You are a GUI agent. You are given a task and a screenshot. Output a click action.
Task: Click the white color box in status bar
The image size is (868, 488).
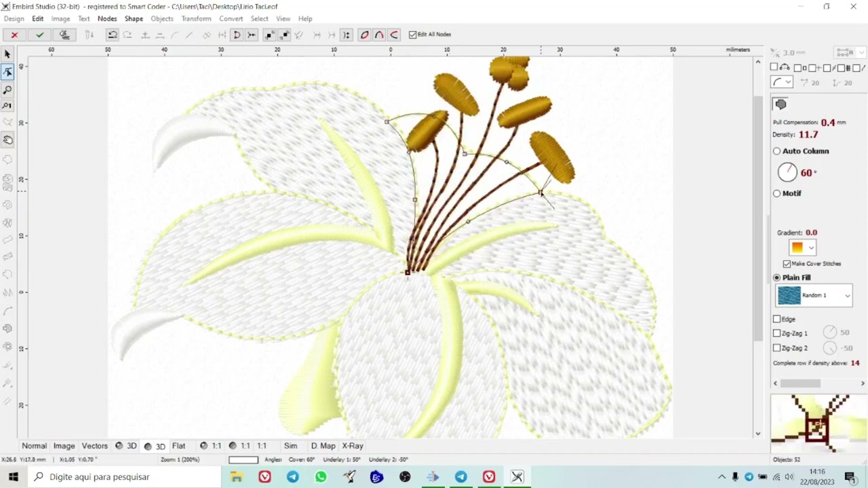click(243, 460)
